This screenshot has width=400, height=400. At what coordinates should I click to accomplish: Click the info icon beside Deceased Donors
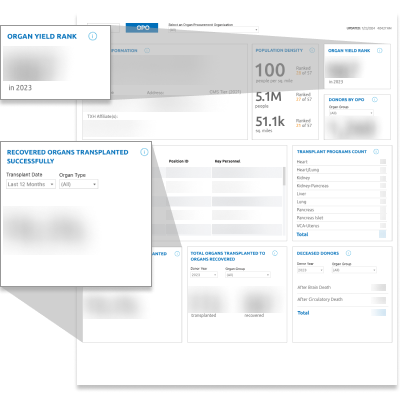pos(348,253)
